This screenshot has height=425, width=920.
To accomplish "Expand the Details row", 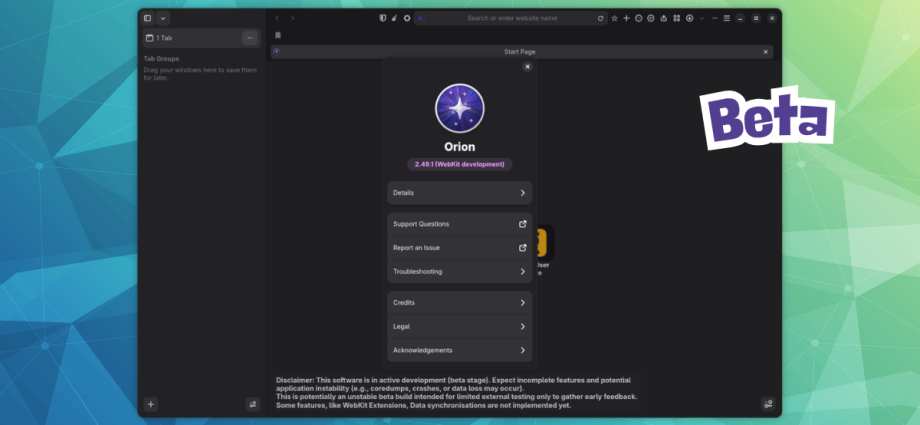I will [459, 193].
